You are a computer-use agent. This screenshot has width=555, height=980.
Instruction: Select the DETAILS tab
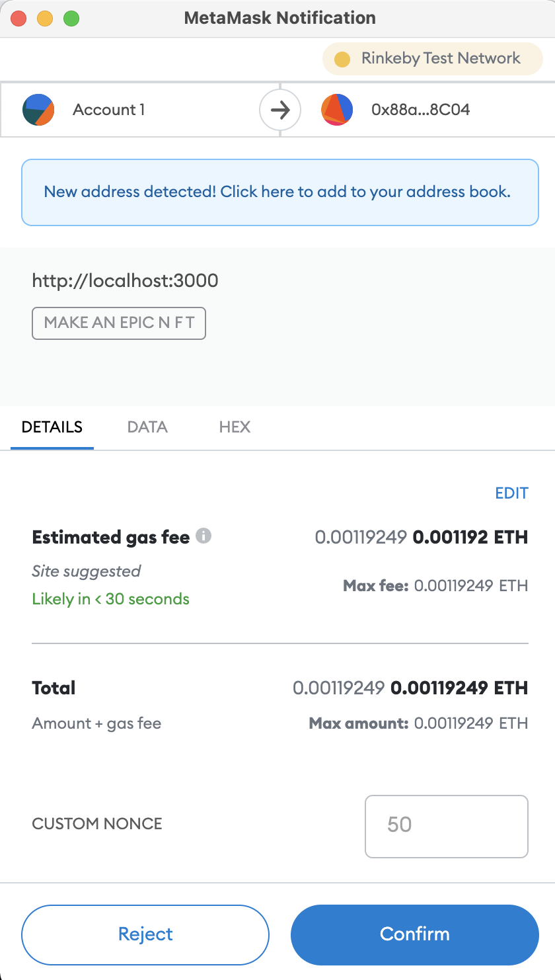52,427
